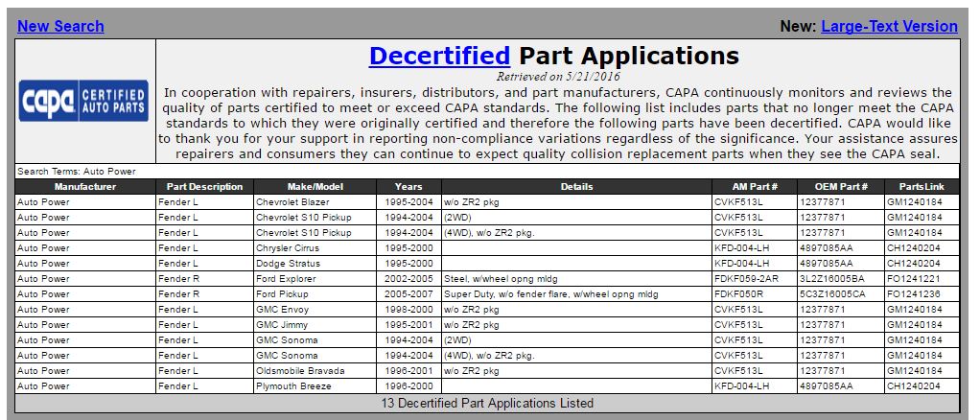Viewport: 980px width, 420px height.
Task: Click the years 2002-2005 cell
Action: 408,279
